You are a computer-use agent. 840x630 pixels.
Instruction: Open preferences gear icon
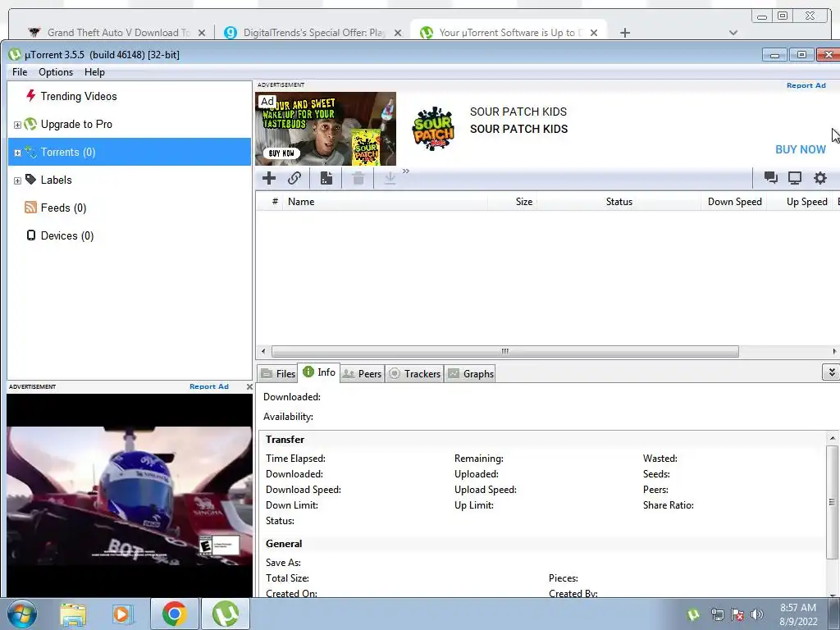[x=820, y=178]
